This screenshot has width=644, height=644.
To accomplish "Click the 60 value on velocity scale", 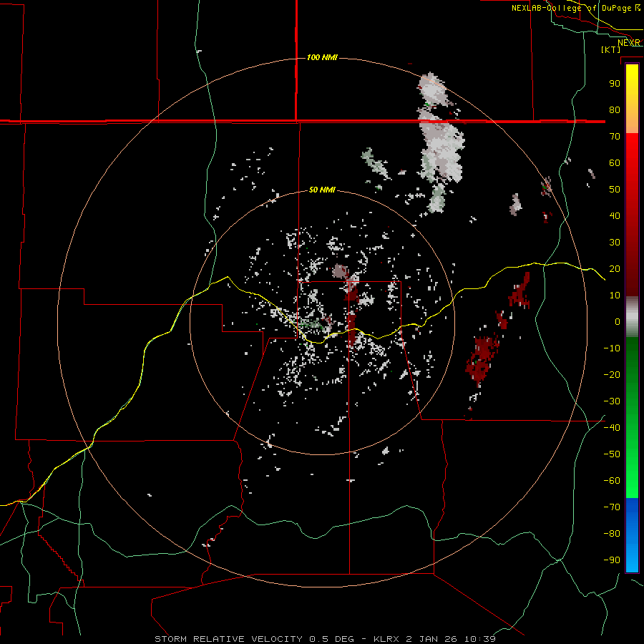I will coord(615,162).
